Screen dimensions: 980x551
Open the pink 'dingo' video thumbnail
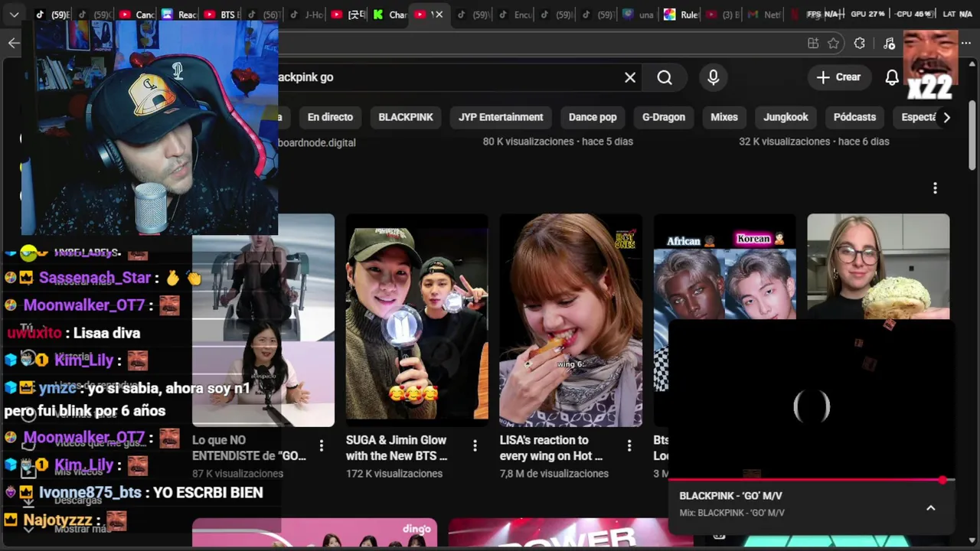(315, 533)
